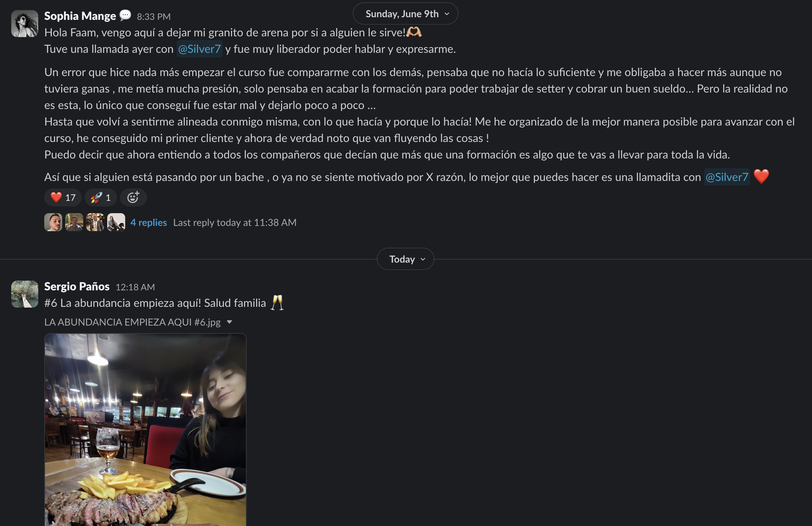Click the fourth replier's avatar in thread

click(116, 222)
